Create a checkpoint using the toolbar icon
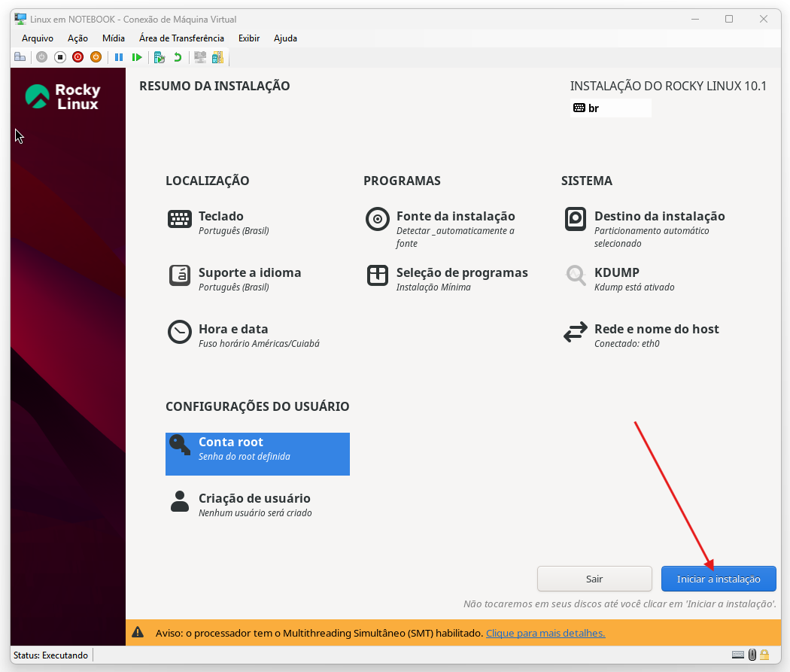The width and height of the screenshot is (790, 672). click(159, 57)
